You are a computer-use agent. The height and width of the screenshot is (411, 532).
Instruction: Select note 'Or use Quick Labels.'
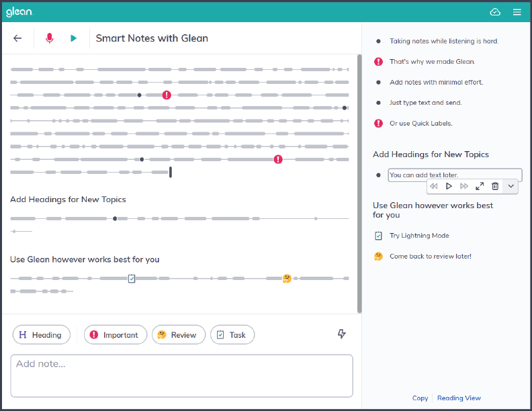click(x=420, y=124)
